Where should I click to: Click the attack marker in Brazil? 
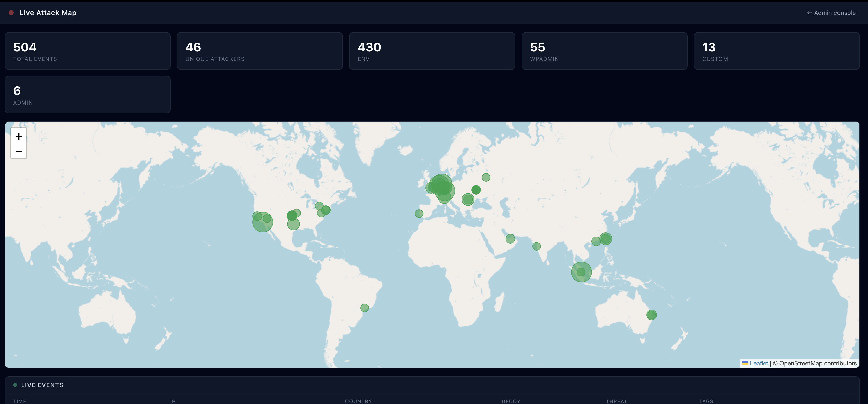(365, 308)
